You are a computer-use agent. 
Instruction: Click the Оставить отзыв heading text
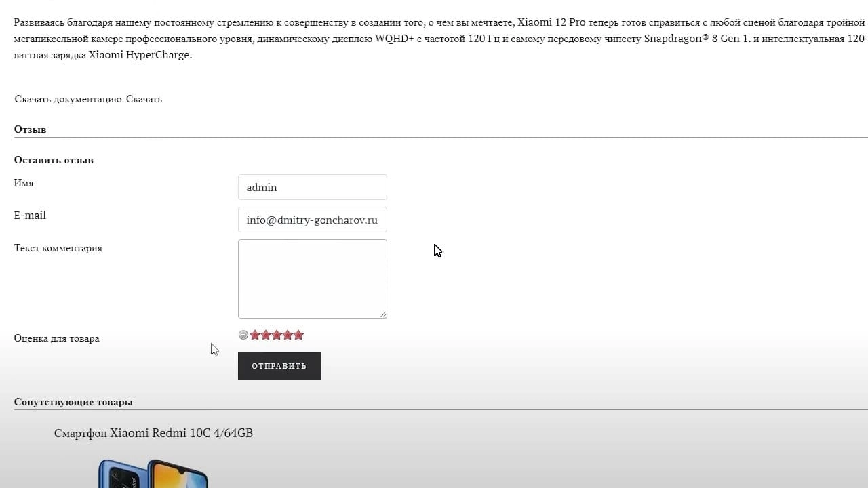pos(54,160)
